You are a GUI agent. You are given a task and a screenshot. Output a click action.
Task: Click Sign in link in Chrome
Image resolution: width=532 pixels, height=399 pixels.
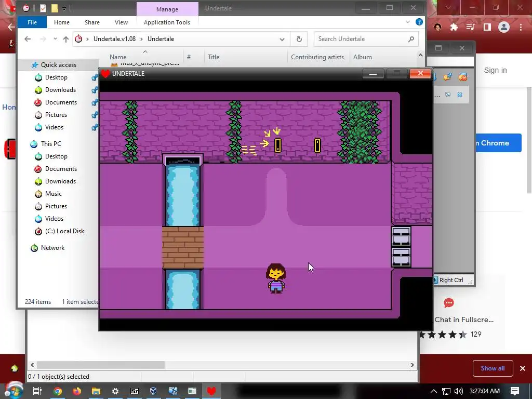tap(495, 70)
